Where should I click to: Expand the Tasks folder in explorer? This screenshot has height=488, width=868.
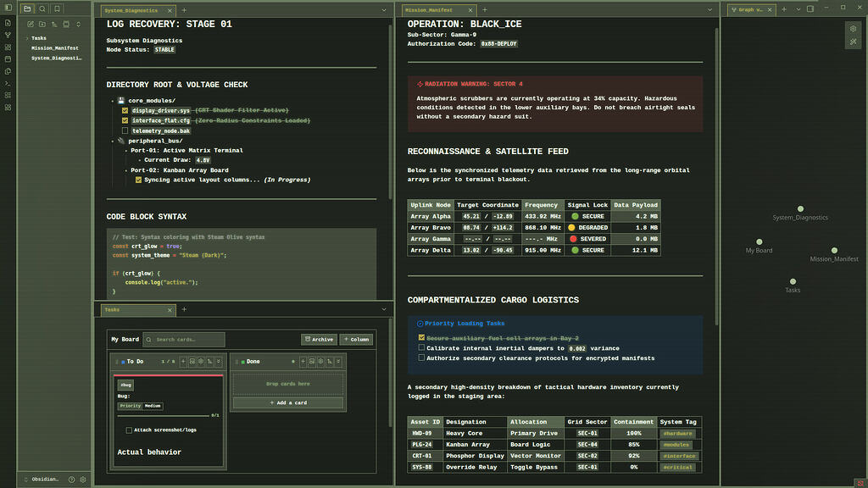pos(27,38)
